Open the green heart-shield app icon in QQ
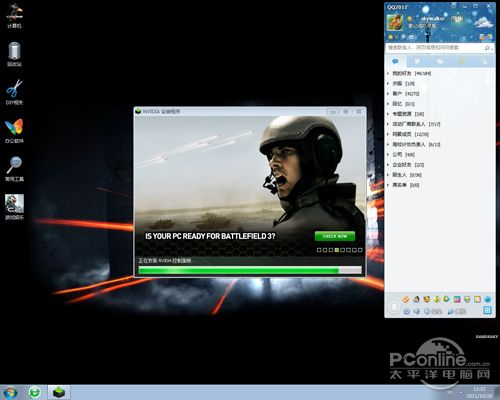Image resolution: width=500 pixels, height=400 pixels. tap(467, 299)
